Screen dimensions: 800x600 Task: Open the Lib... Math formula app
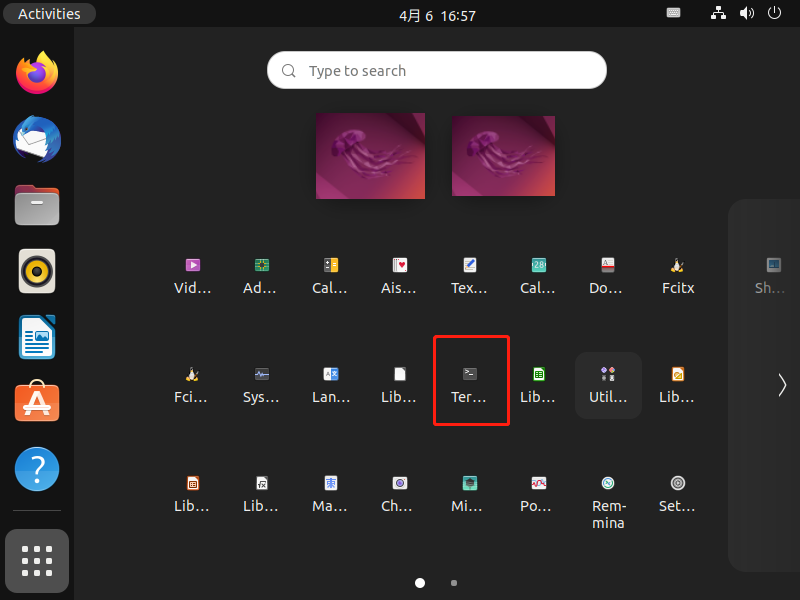coord(262,483)
